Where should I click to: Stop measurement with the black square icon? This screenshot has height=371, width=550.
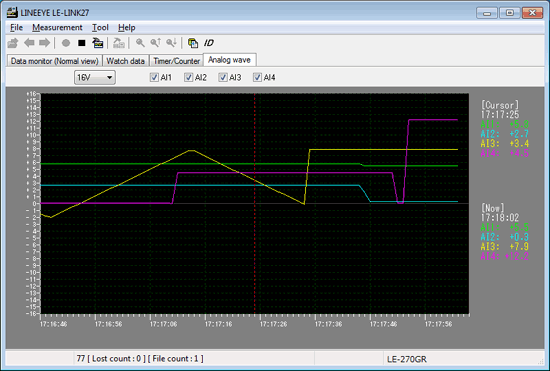[x=82, y=43]
